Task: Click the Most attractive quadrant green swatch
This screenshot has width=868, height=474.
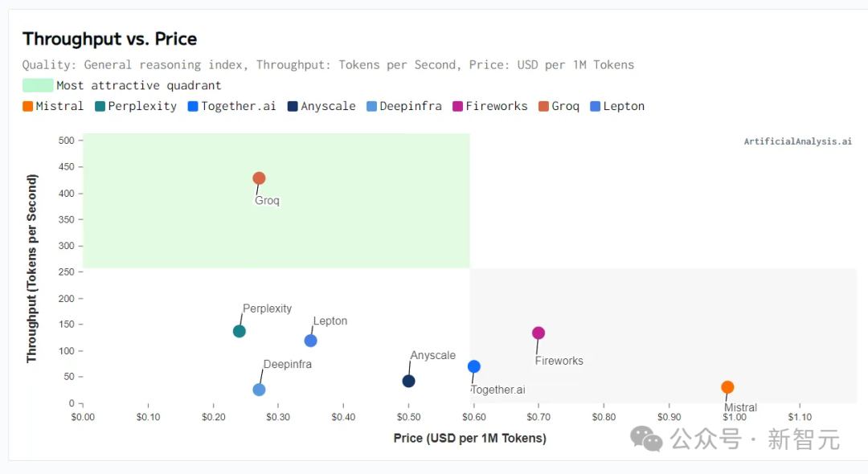Action: [38, 85]
